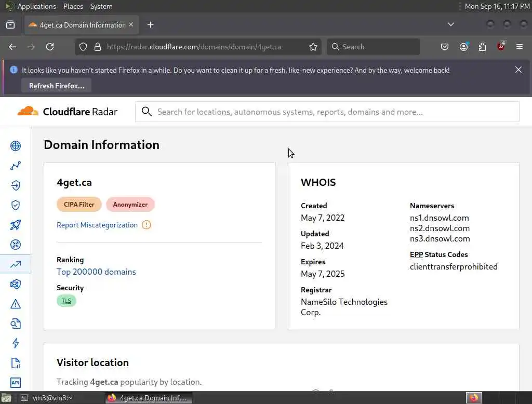
Task: Open the Places menu
Action: (73, 6)
